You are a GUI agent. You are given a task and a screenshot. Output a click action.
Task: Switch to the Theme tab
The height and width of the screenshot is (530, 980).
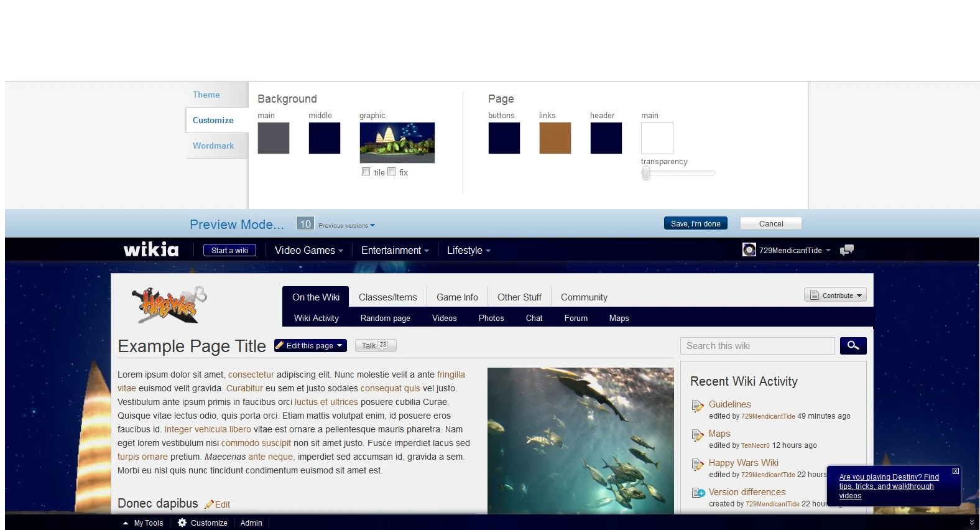tap(206, 95)
